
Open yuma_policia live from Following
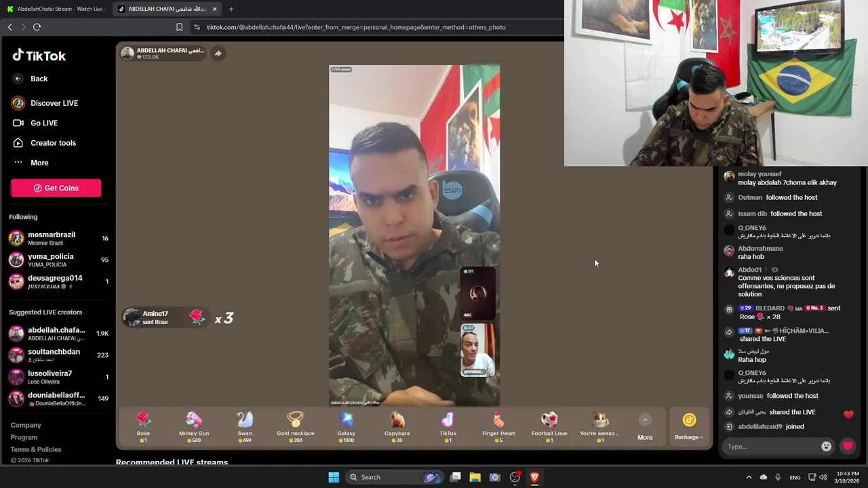tap(58, 260)
